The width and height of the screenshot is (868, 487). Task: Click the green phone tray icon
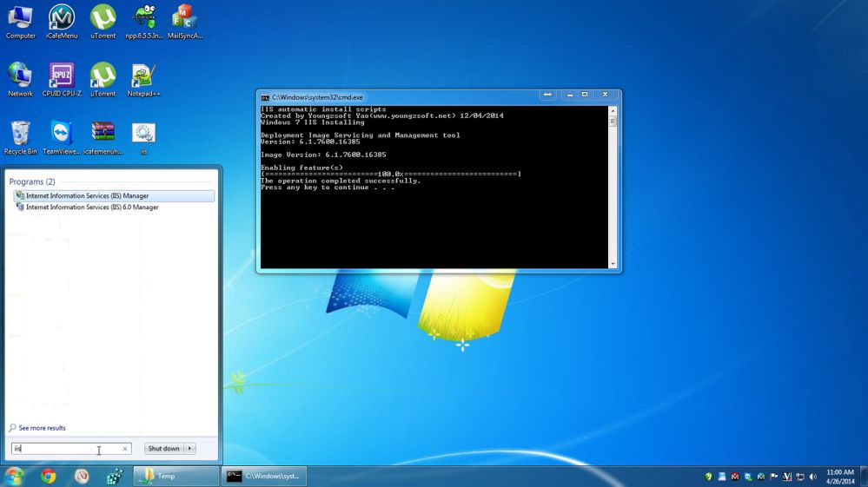(708, 477)
